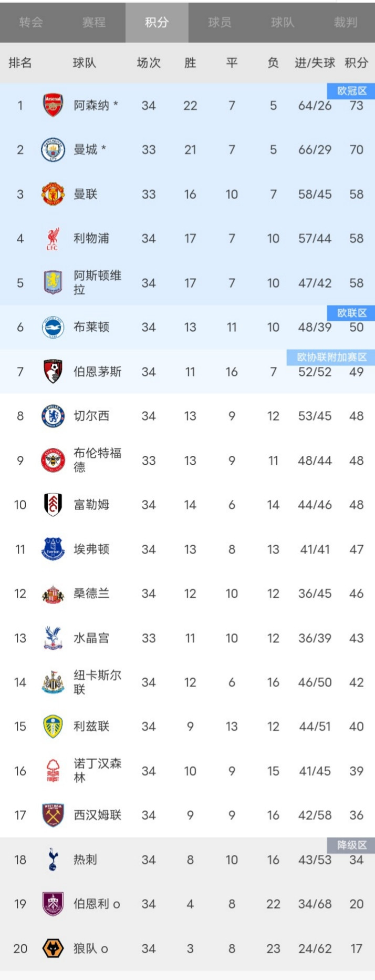The image size is (375, 980).
Task: Click the Arsenal club crest
Action: [53, 105]
